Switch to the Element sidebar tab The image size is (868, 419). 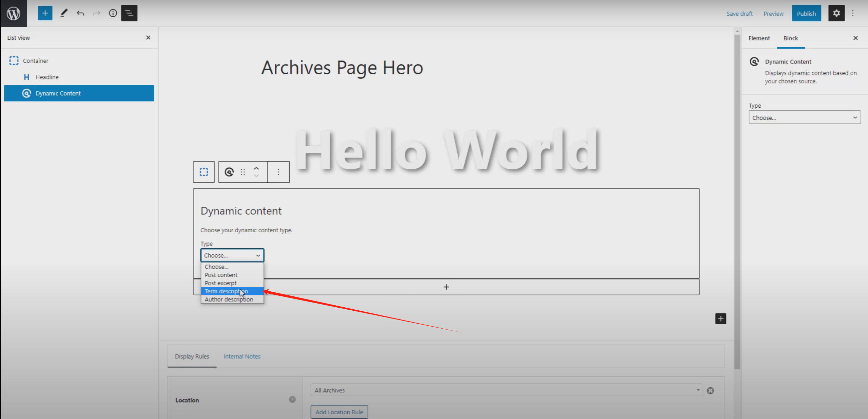click(759, 38)
